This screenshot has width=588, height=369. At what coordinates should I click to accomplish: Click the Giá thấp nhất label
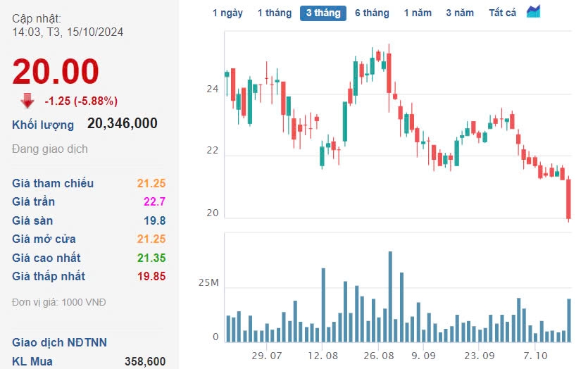[x=49, y=276]
